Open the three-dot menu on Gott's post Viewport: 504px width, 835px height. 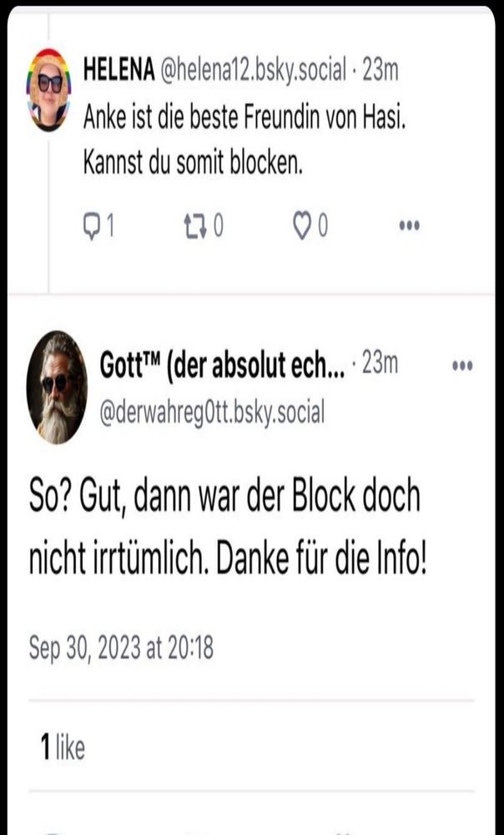(462, 367)
